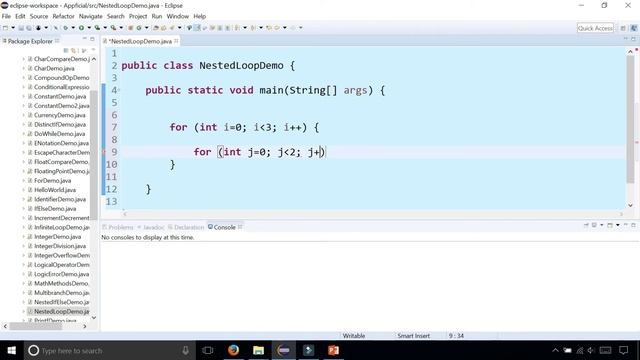Click the New Java Package icon
Screen dimensions: 640x360
click(x=131, y=28)
